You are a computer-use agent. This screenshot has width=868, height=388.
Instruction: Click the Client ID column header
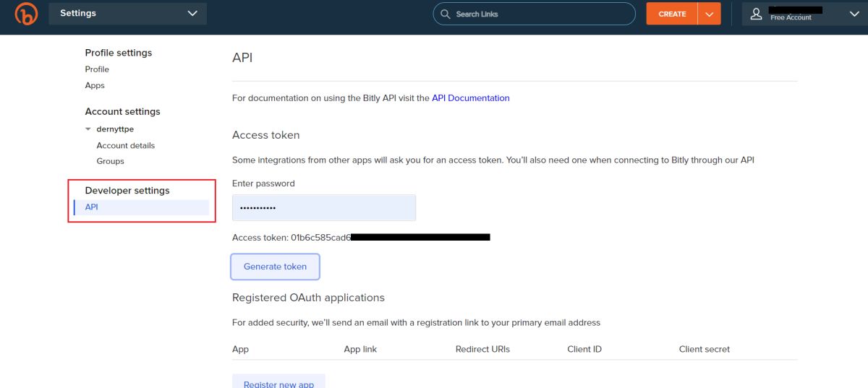[584, 349]
